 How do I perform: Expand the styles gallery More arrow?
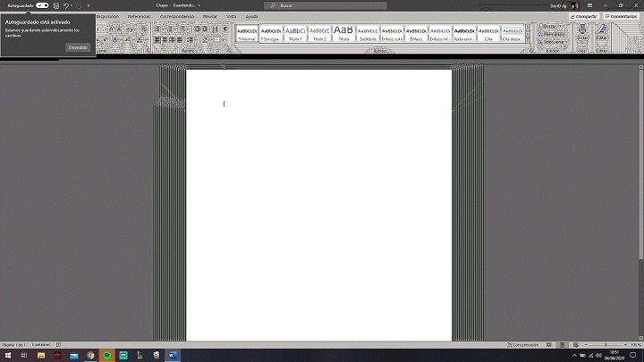pyautogui.click(x=528, y=40)
